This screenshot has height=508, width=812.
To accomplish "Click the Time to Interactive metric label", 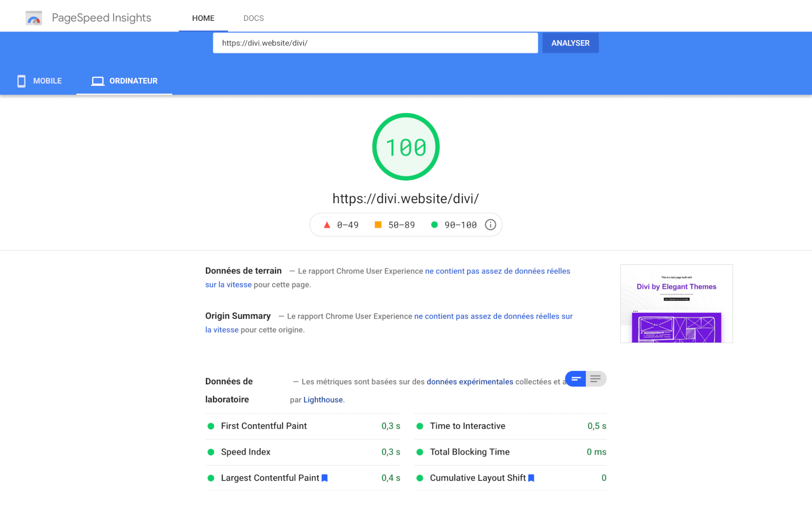I will [467, 426].
